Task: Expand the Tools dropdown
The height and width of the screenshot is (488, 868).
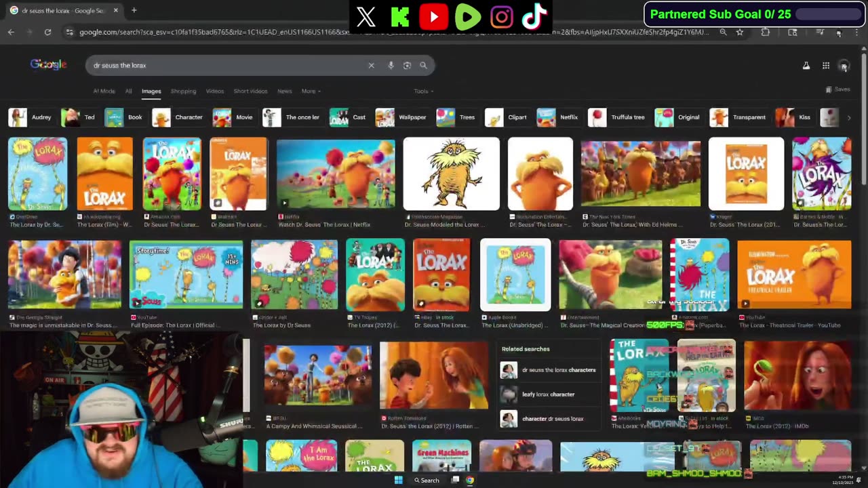Action: click(x=424, y=91)
